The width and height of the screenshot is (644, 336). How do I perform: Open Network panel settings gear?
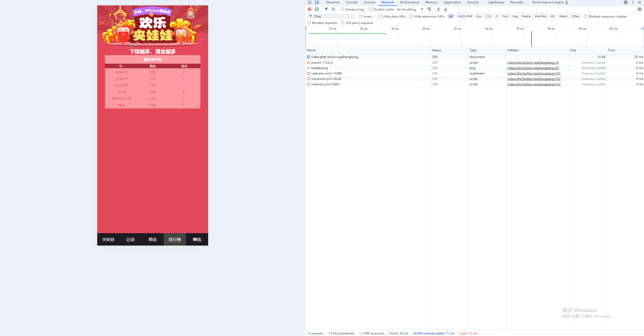click(x=640, y=9)
